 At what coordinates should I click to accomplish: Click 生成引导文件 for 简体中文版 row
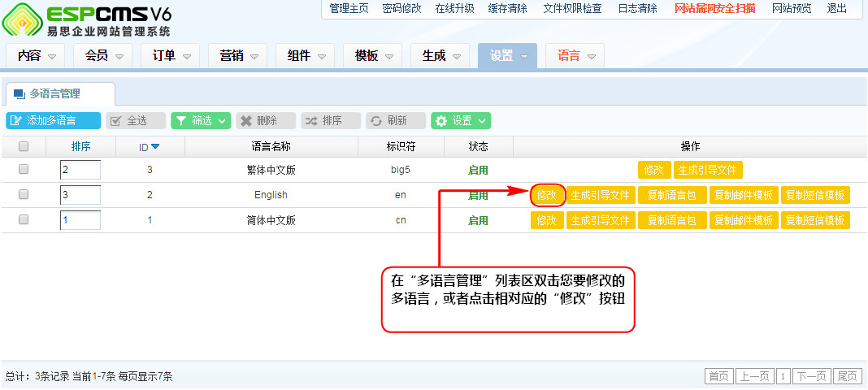click(601, 220)
